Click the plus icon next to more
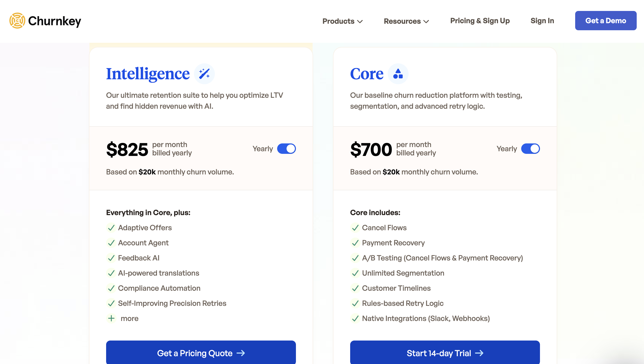Screen dimensions: 644x364 pyautogui.click(x=111, y=318)
